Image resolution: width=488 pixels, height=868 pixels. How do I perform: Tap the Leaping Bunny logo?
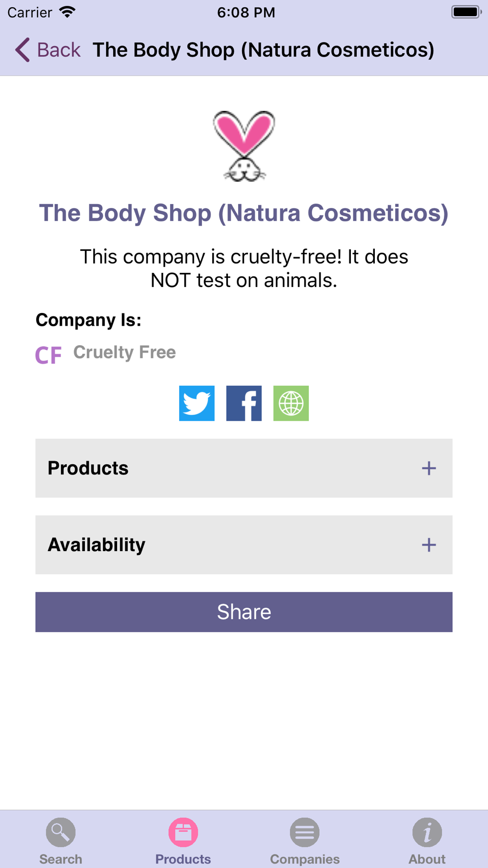pos(244,146)
